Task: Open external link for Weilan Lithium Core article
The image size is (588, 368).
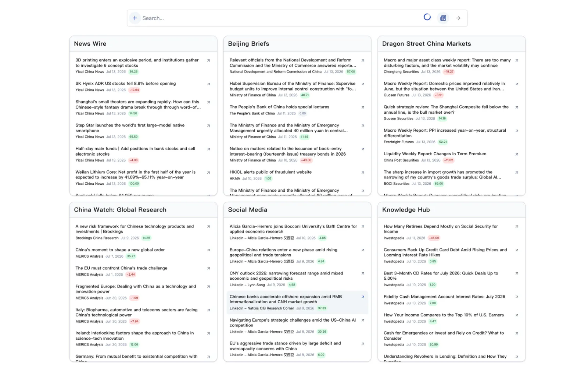Action: (208, 173)
